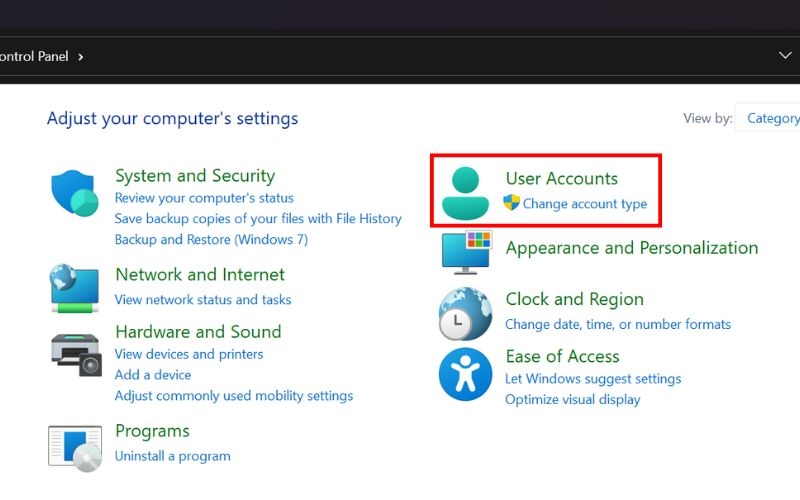
Task: Expand the address bar history chevron
Action: click(785, 56)
